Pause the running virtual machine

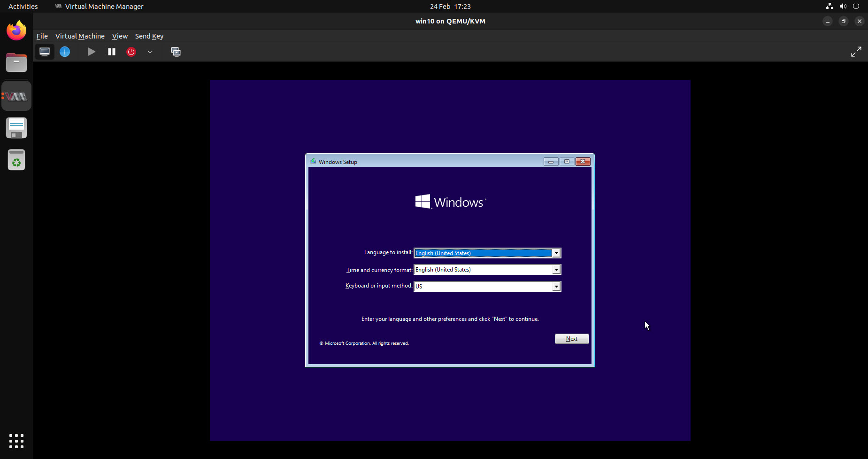112,52
